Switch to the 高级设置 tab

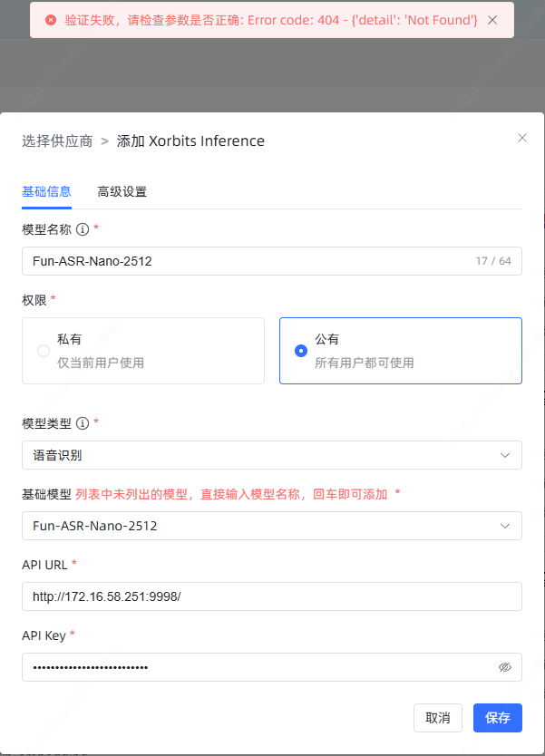click(x=122, y=191)
